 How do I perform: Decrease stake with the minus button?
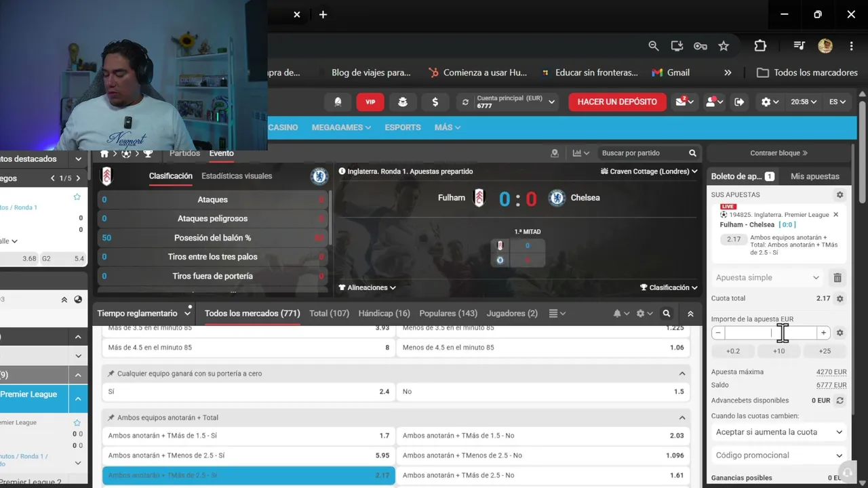(718, 333)
